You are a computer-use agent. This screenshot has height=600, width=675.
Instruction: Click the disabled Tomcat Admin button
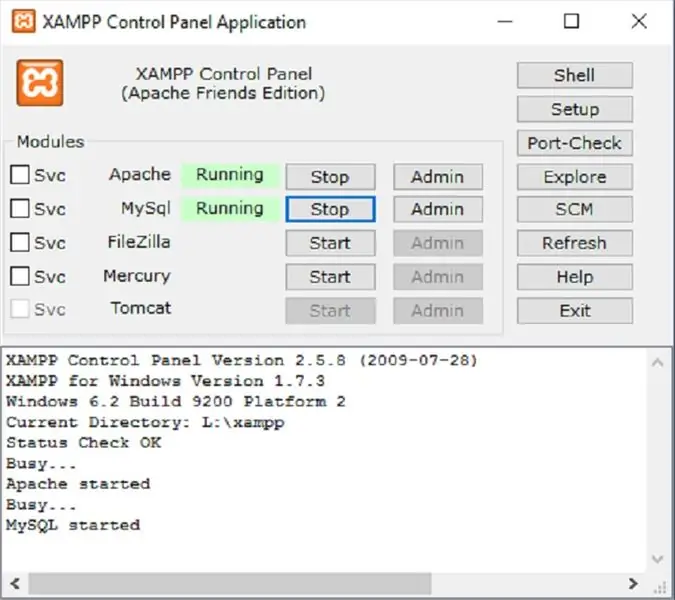[438, 310]
